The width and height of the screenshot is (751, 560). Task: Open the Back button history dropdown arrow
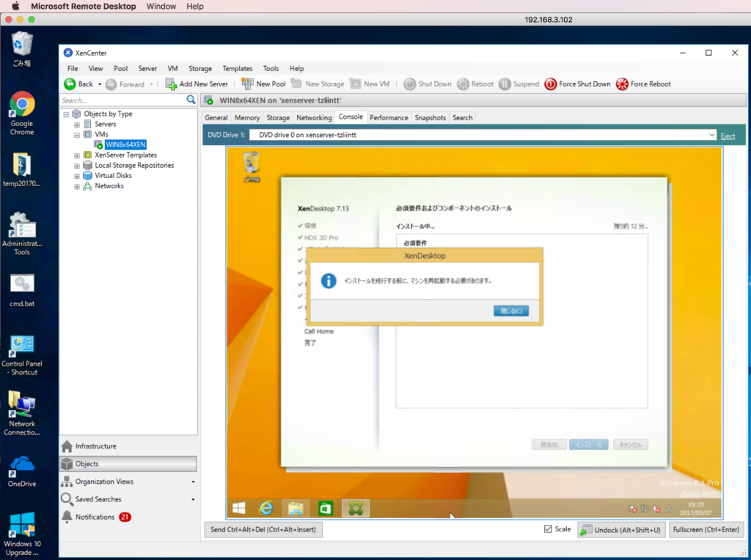100,85
